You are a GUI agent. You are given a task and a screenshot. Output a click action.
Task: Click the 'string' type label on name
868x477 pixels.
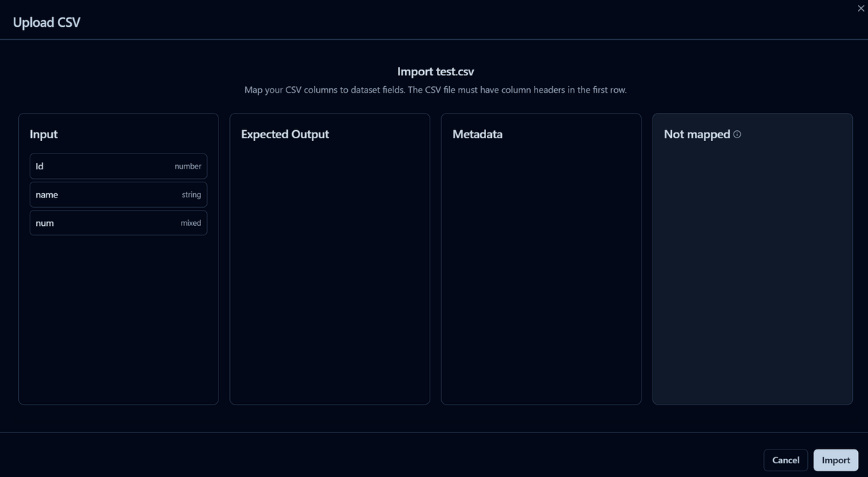coord(191,195)
